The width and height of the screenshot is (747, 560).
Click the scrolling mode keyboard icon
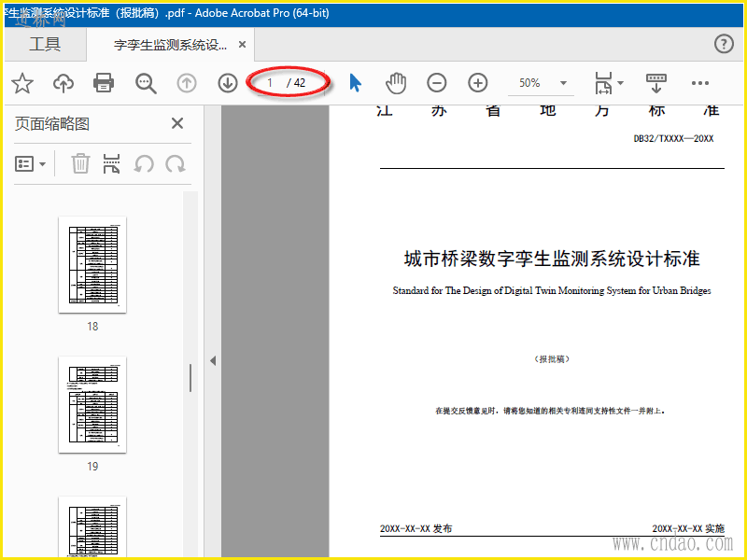656,83
